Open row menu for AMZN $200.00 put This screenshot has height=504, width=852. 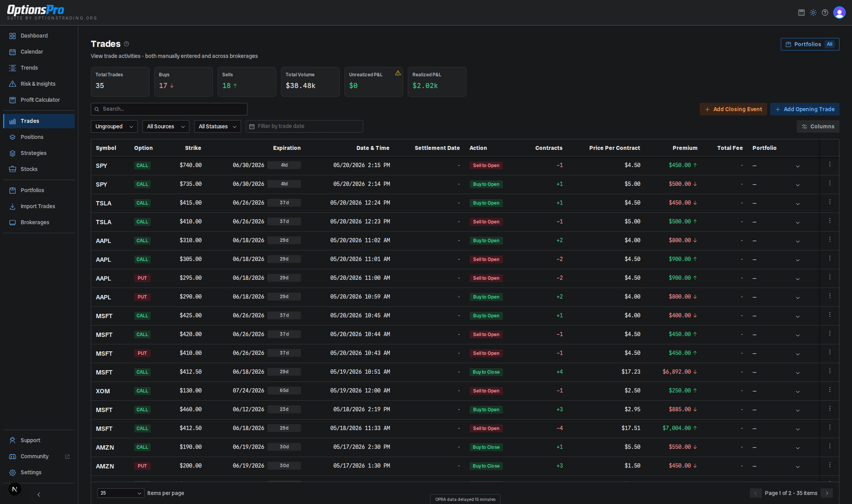(830, 465)
